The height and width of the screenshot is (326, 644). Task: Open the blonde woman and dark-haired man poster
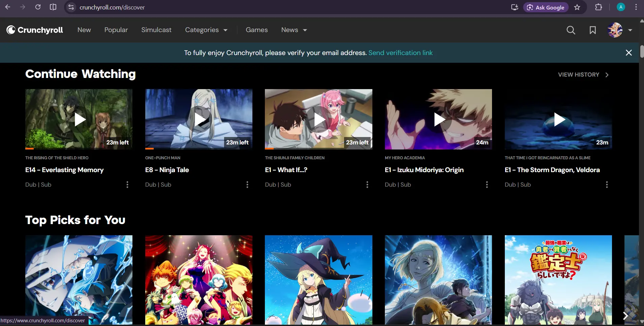438,280
